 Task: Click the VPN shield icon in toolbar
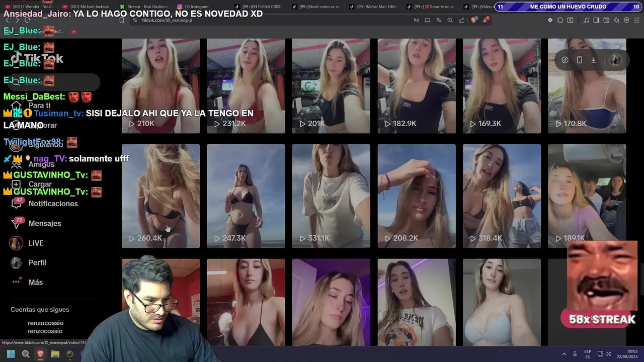tap(626, 20)
